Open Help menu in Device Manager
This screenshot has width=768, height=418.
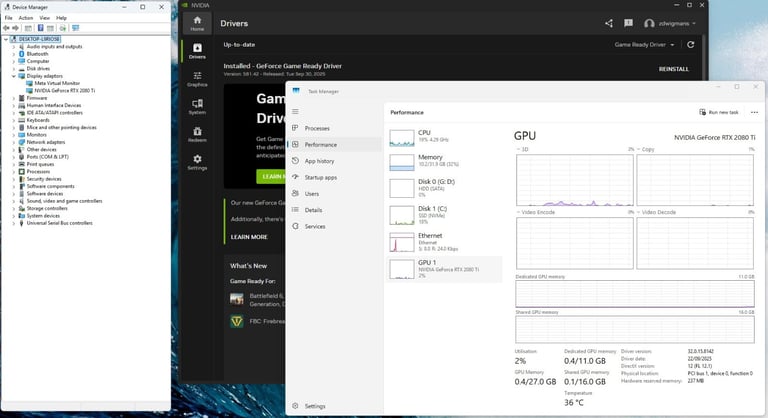61,18
